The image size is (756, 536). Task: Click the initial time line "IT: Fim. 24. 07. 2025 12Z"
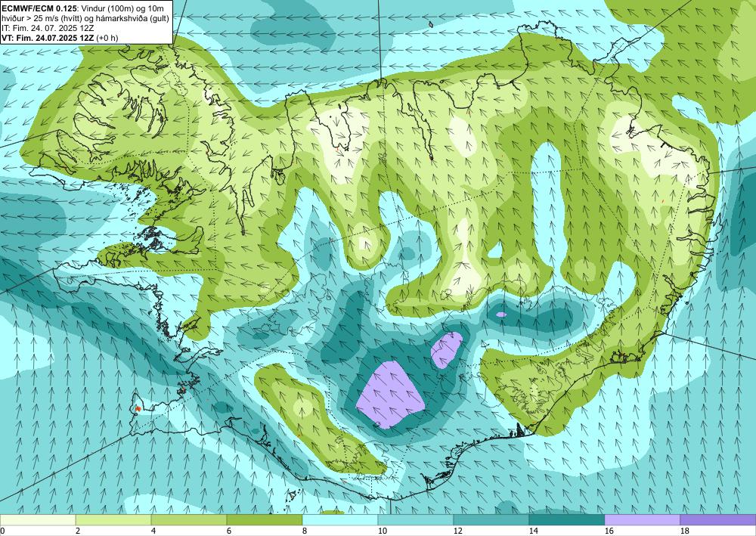(48, 27)
